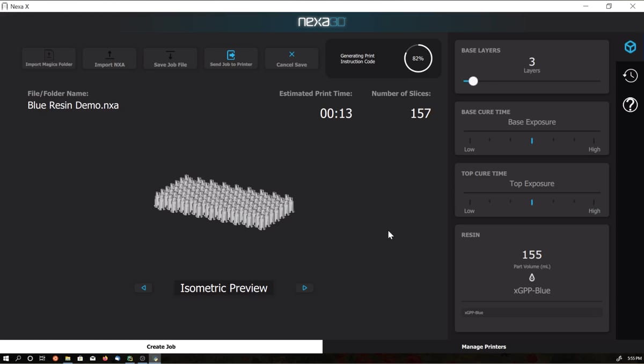The height and width of the screenshot is (364, 644).
Task: Click the nexa3D logo
Action: click(x=322, y=22)
